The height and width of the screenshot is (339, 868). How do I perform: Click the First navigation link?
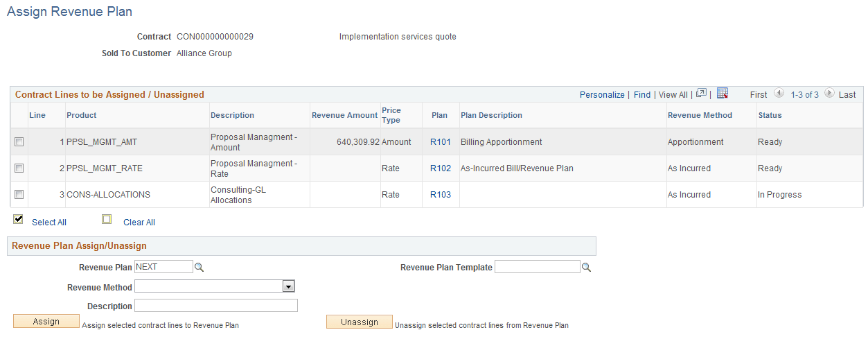point(759,95)
